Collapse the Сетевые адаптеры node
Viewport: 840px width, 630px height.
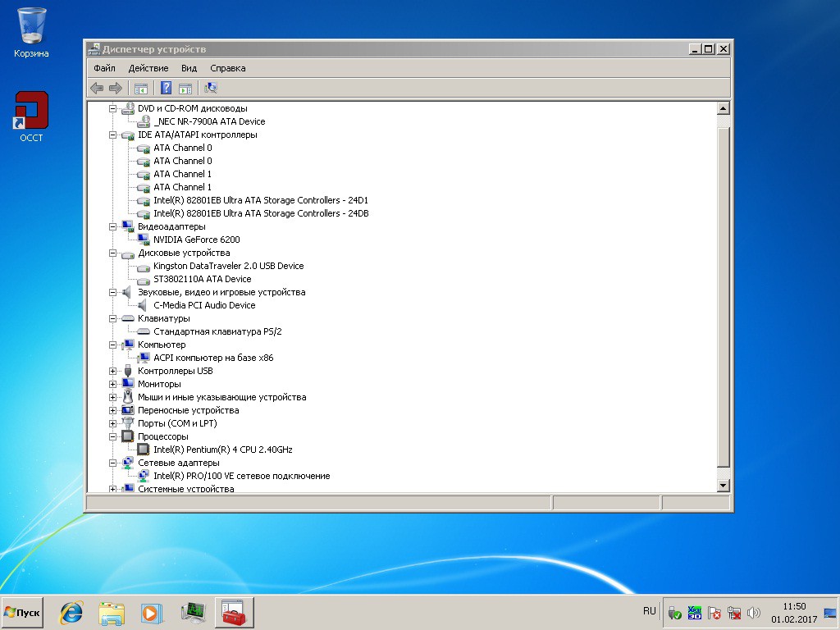coord(112,463)
